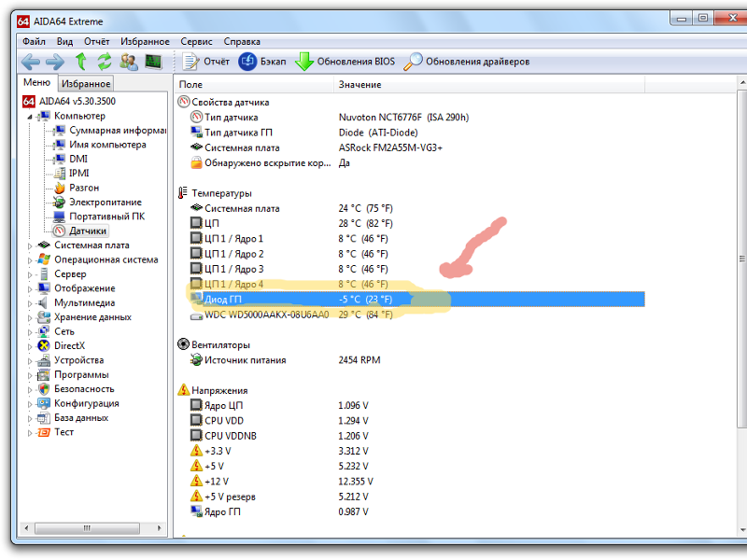
Task: Open Обновления BIOS
Action: coord(345,62)
